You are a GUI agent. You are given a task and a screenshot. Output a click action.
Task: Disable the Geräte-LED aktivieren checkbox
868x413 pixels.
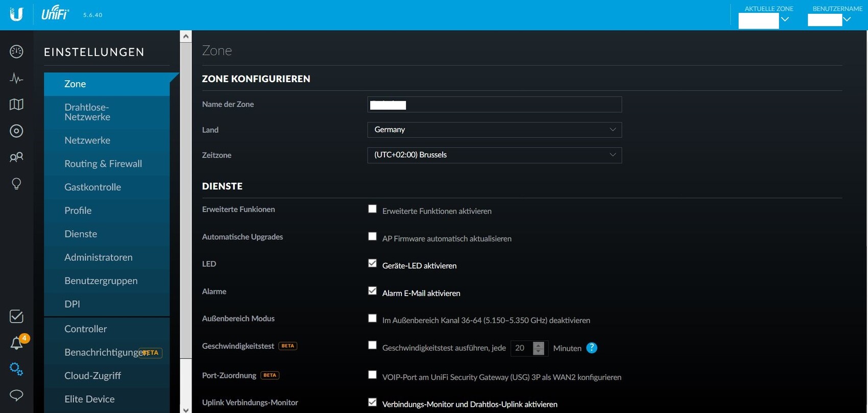pyautogui.click(x=372, y=263)
